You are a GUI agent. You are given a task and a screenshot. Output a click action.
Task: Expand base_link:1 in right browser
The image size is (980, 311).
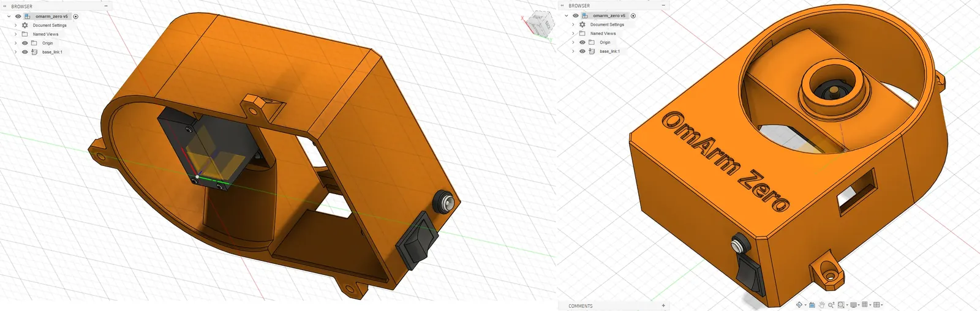tap(573, 51)
